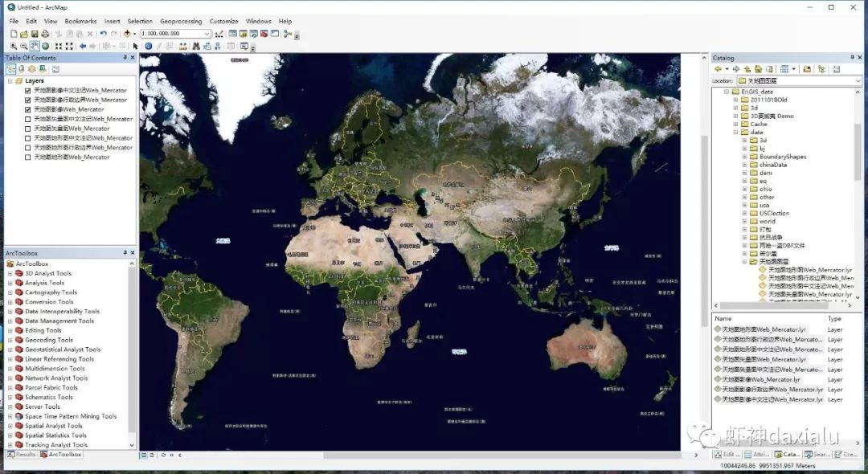The image size is (868, 474).
Task: Click the Name column header in Catalog
Action: coord(768,319)
